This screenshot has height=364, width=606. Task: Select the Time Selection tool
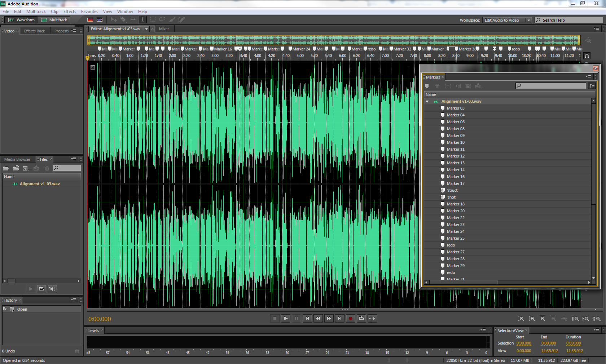click(142, 20)
